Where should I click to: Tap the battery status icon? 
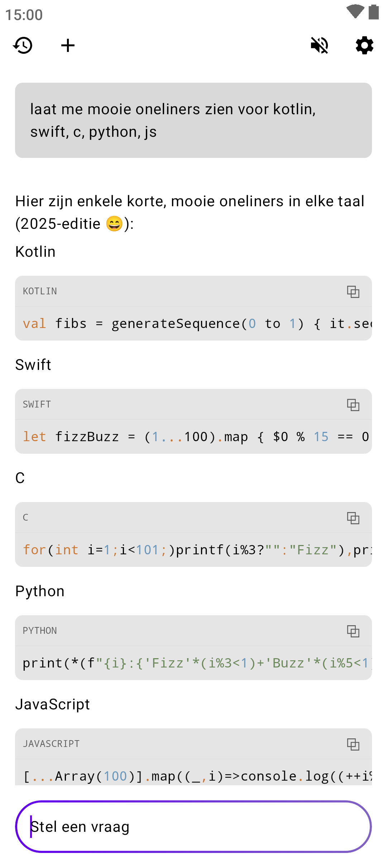coord(374,12)
